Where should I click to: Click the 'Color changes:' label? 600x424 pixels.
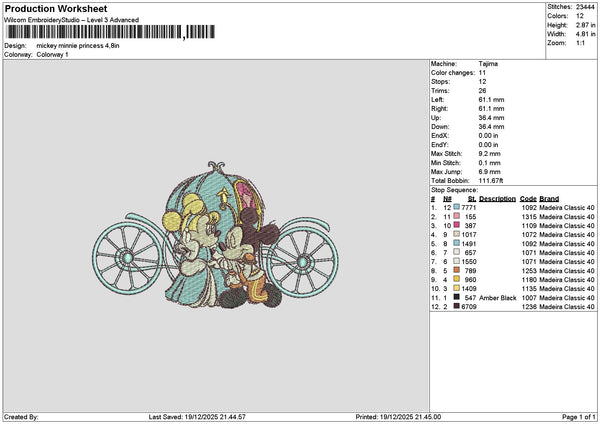pyautogui.click(x=453, y=73)
